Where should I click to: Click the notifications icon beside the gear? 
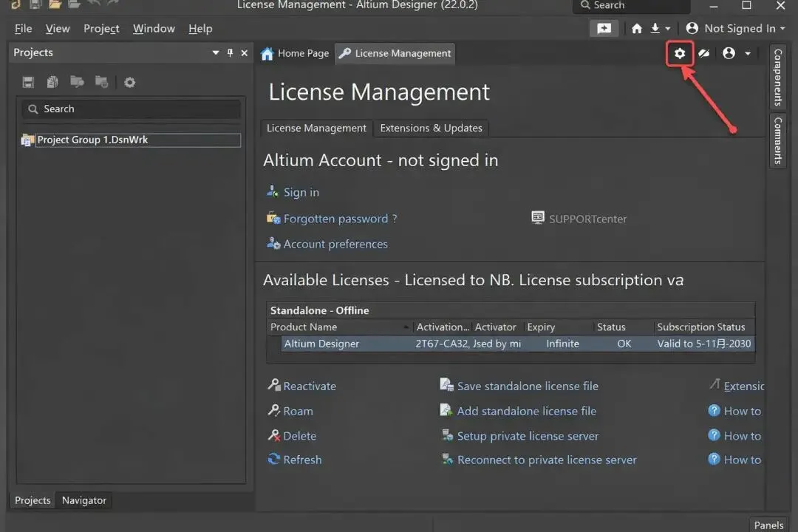(x=704, y=53)
